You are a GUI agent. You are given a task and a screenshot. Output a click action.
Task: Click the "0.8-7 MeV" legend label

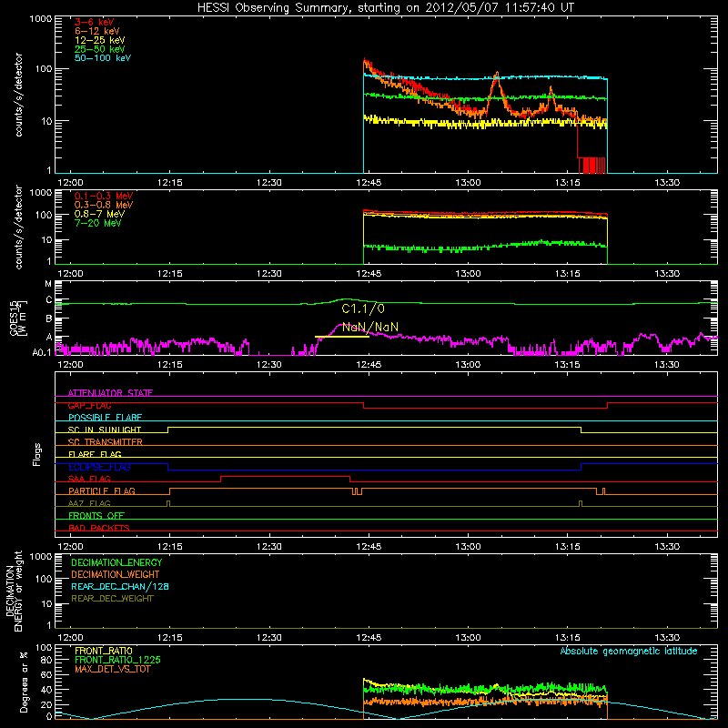[x=99, y=214]
